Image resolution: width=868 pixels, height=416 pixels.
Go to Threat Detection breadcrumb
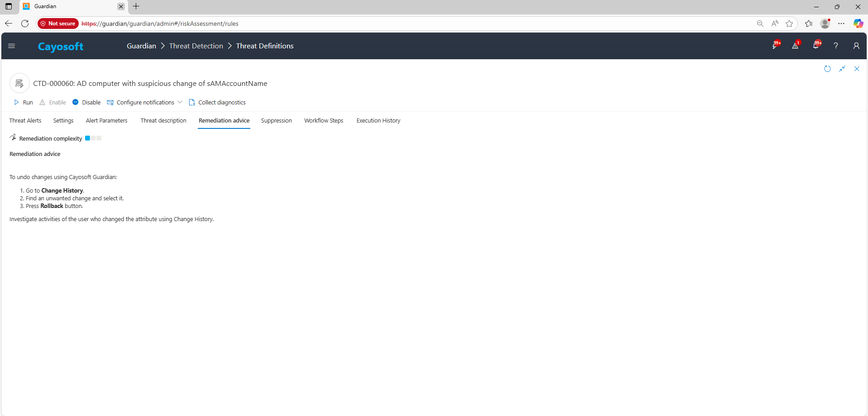tap(196, 46)
